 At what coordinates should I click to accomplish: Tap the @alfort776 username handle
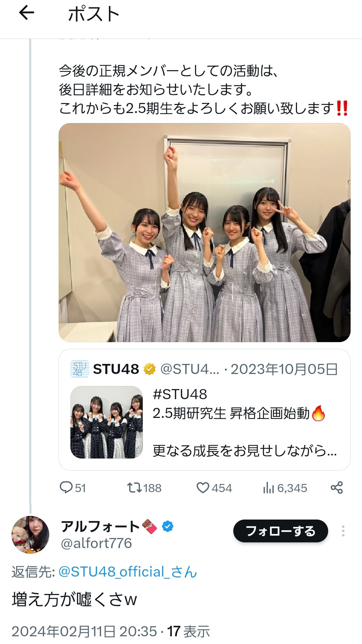tap(96, 543)
